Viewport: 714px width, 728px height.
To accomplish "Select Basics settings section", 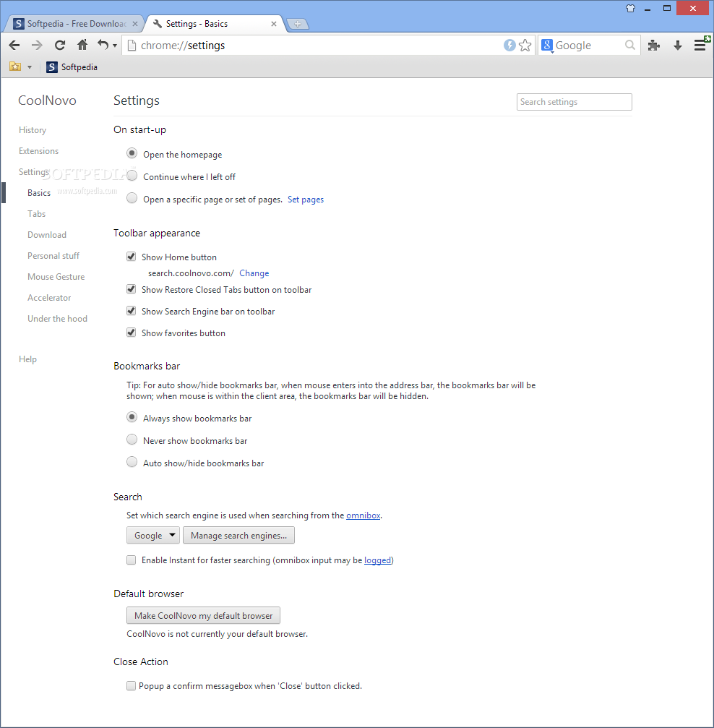I will pyautogui.click(x=39, y=193).
